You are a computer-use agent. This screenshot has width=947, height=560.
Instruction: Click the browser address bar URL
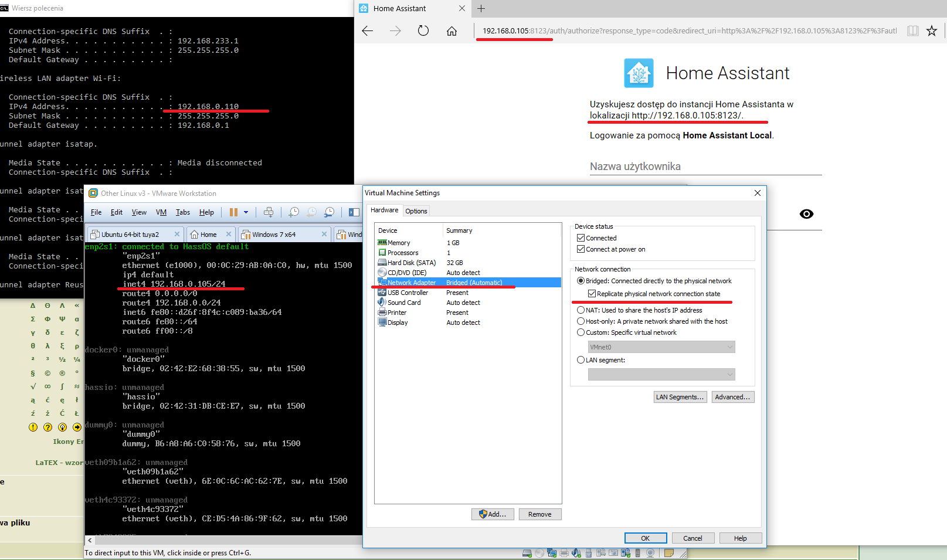(x=690, y=31)
